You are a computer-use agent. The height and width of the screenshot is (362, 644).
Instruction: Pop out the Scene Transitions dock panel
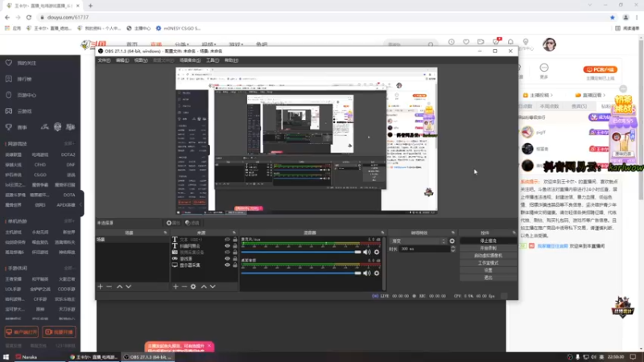[453, 232]
